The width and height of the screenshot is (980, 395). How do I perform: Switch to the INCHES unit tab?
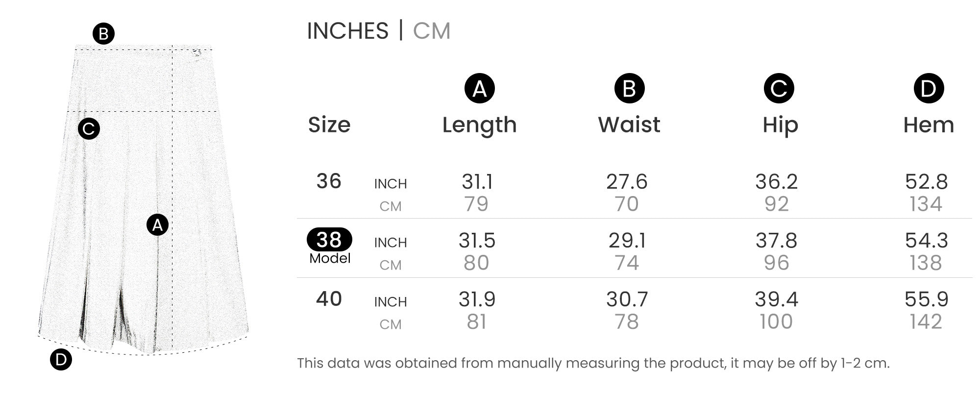pyautogui.click(x=347, y=31)
